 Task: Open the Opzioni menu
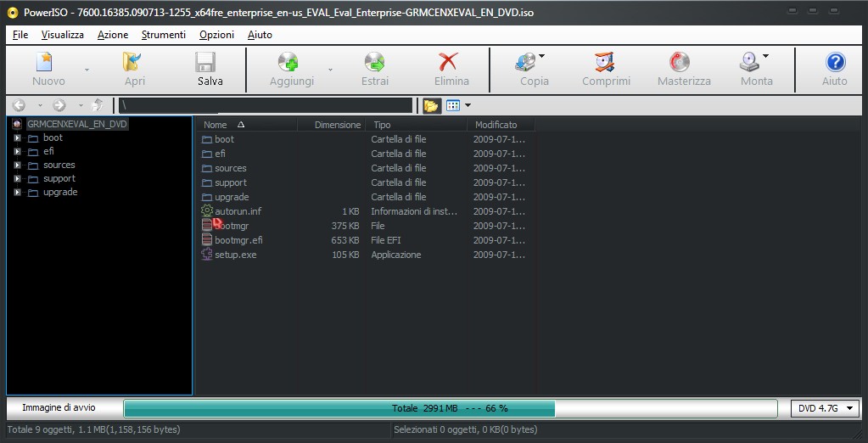coord(216,34)
